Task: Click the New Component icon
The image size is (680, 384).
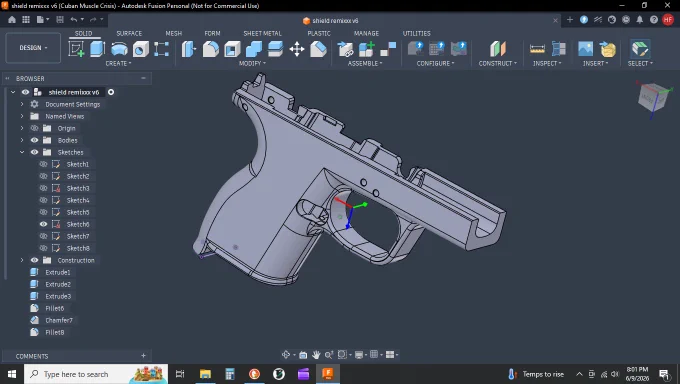Action: tap(366, 49)
